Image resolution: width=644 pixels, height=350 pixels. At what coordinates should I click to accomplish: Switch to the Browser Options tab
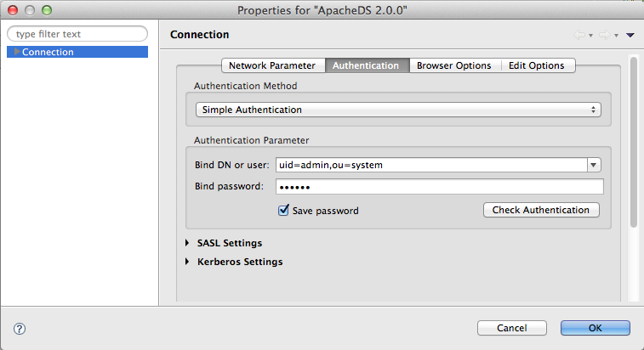pyautogui.click(x=453, y=65)
